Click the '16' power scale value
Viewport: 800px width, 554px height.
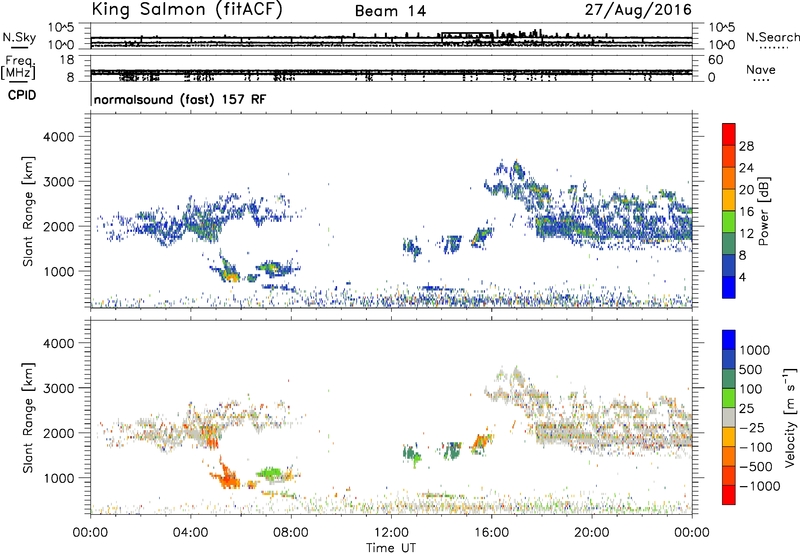point(746,212)
